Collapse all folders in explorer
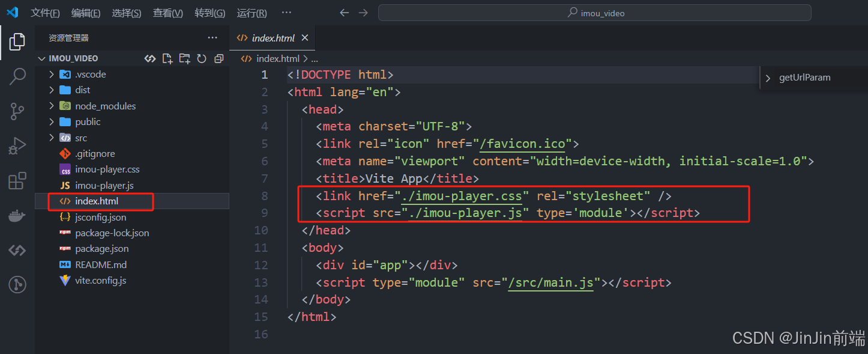The image size is (868, 354). 219,58
